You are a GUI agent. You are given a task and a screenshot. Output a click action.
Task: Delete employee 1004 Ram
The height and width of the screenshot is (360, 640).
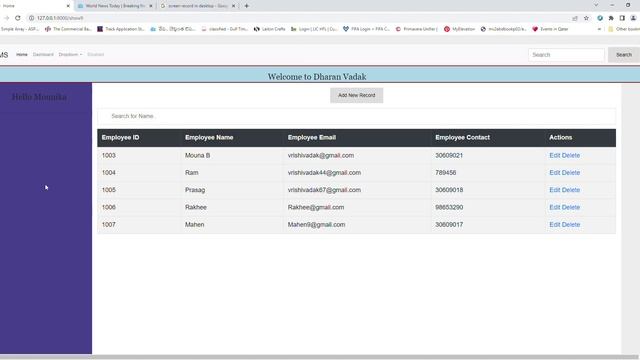571,173
